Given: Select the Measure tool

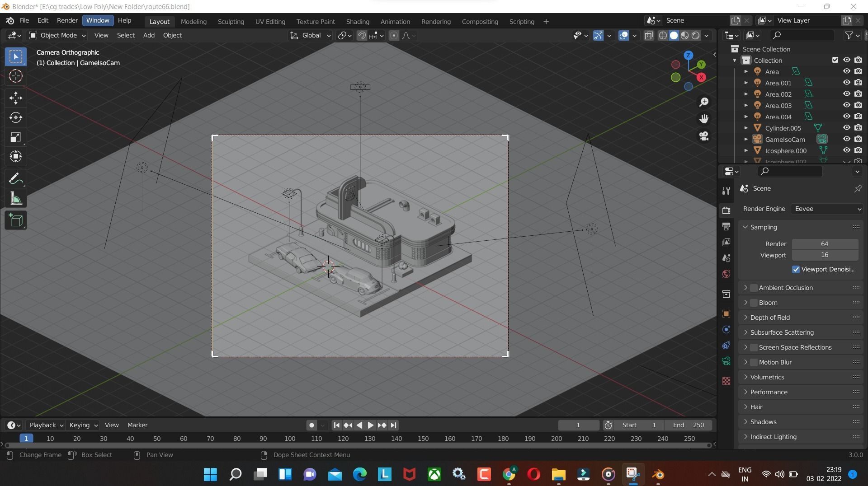Looking at the screenshot, I should (16, 199).
